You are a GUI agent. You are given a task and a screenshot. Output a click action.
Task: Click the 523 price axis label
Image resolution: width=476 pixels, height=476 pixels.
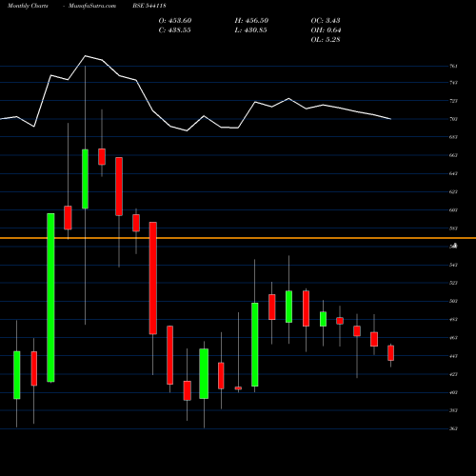pos(453,283)
